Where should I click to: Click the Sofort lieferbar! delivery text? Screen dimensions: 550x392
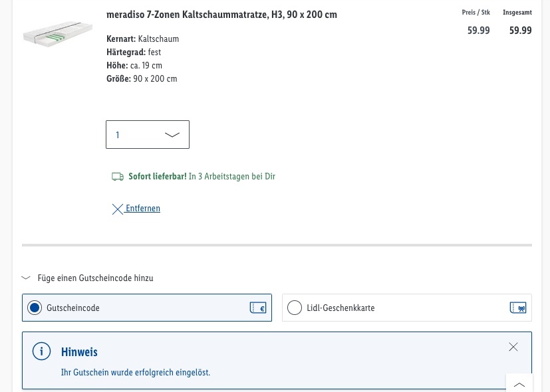click(x=158, y=176)
